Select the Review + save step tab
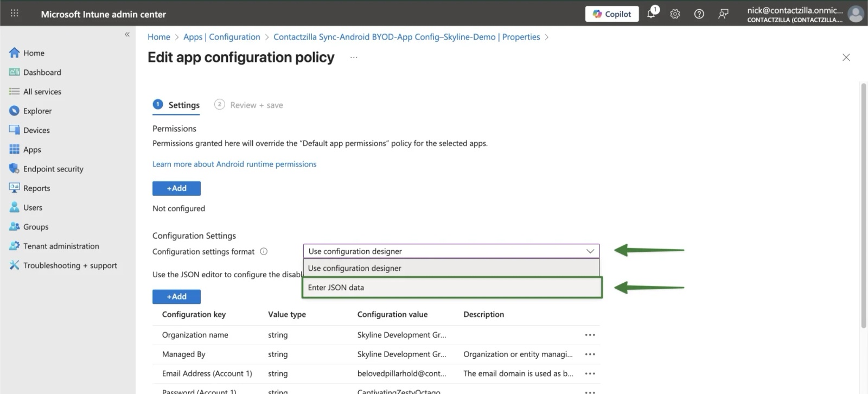The image size is (868, 394). point(248,105)
